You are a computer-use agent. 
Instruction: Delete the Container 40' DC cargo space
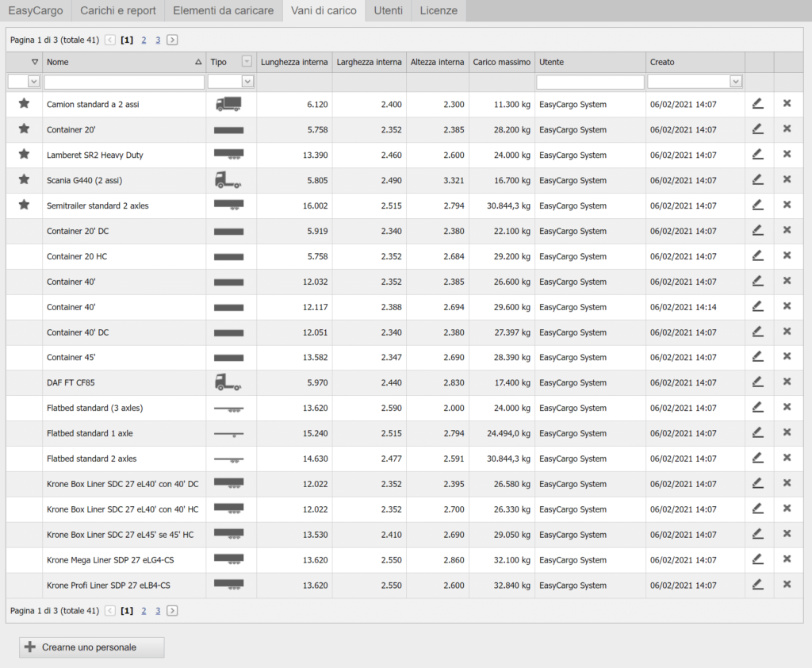787,331
